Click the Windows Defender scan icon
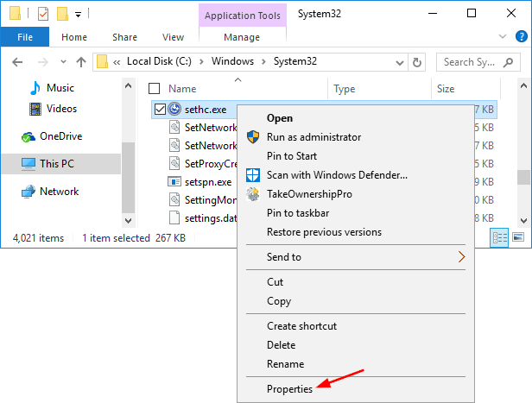Screen dimensions: 532x403 [x=254, y=175]
